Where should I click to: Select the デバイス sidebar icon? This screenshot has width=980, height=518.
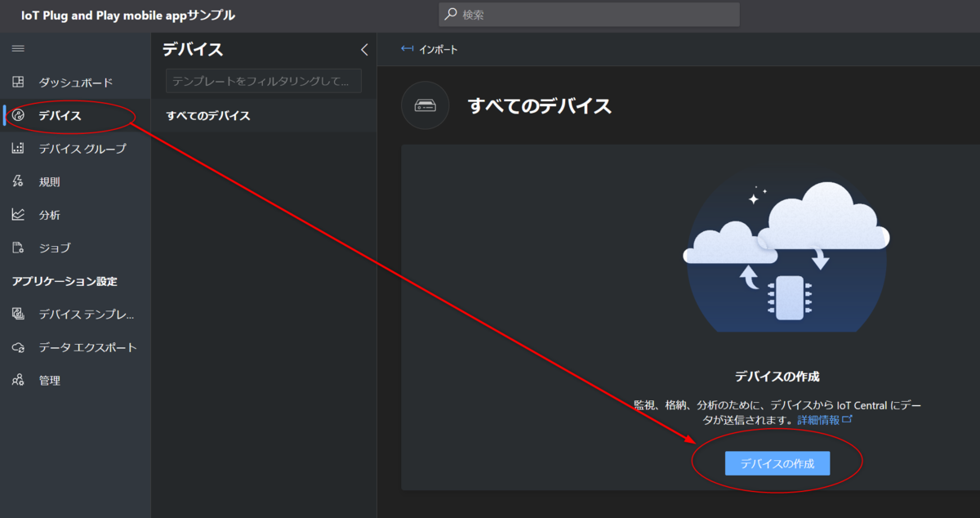pyautogui.click(x=18, y=115)
